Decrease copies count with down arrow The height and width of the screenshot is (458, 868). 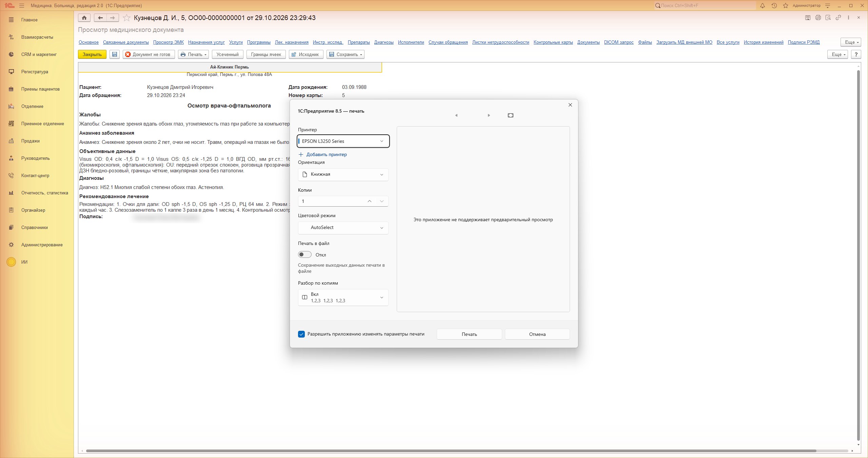point(382,201)
